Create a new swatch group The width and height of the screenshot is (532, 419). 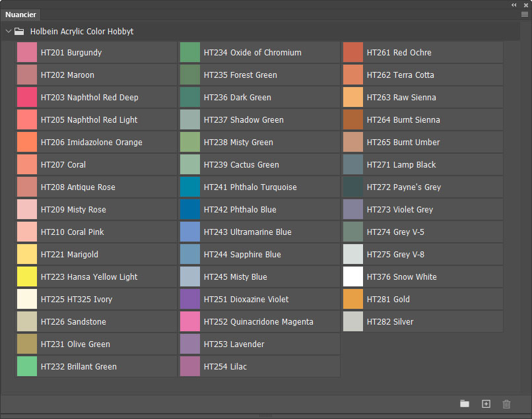[x=465, y=404]
